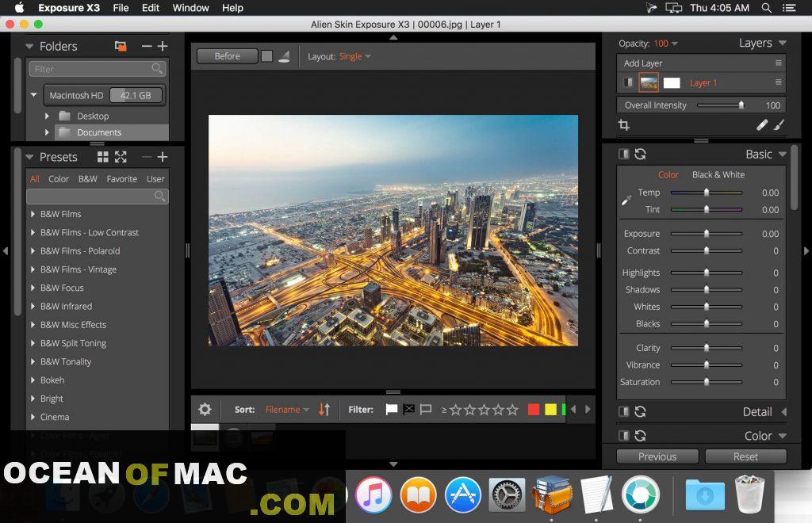812x523 pixels.
Task: Filter by the yellow color label
Action: click(x=550, y=410)
